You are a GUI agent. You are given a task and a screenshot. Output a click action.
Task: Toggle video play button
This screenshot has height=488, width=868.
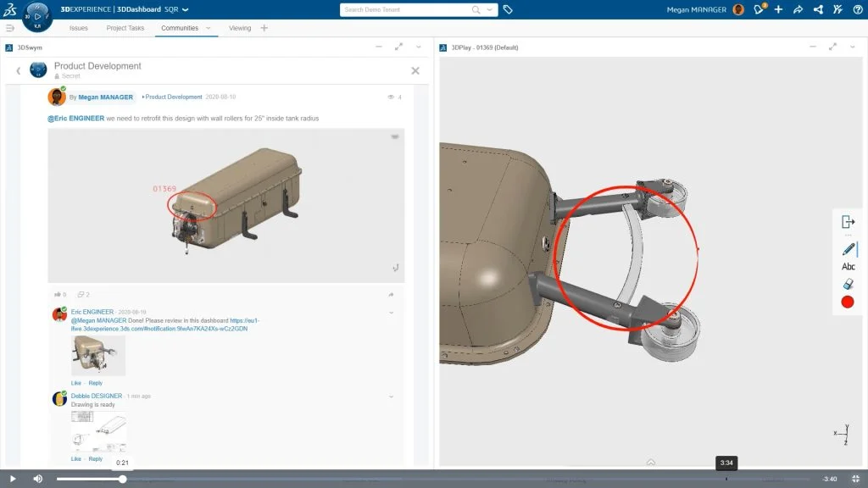coord(13,479)
